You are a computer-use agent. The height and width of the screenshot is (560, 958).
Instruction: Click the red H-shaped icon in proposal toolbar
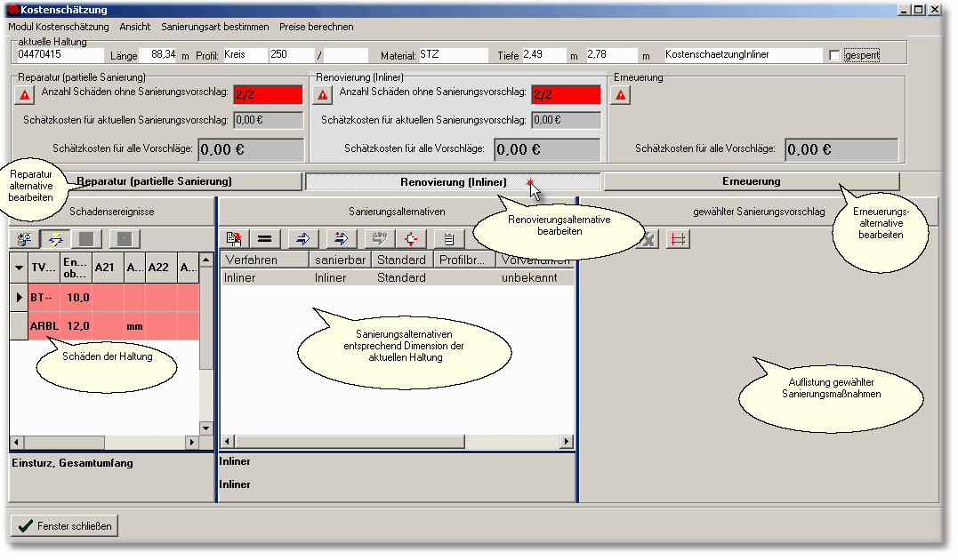678,238
